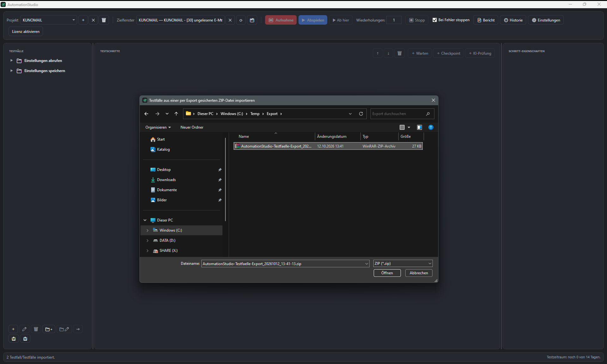Open the Dateiname history dropdown arrow
607x364 pixels.
click(367, 264)
